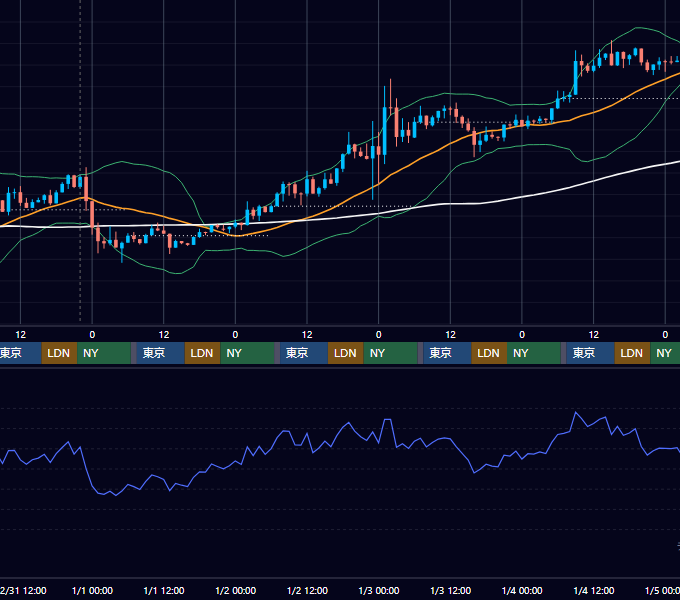
Task: Click the 1/2 00:00 time axis label
Action: coord(235,590)
